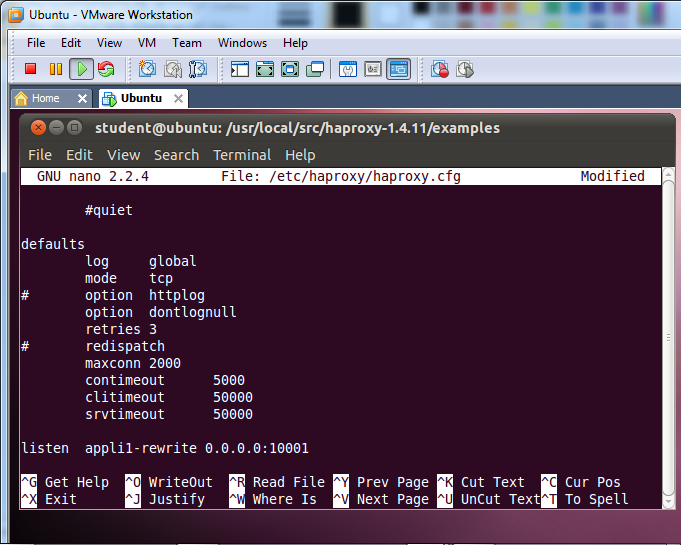Open the Windows menu in VMware
This screenshot has width=681, height=545.
tap(242, 43)
